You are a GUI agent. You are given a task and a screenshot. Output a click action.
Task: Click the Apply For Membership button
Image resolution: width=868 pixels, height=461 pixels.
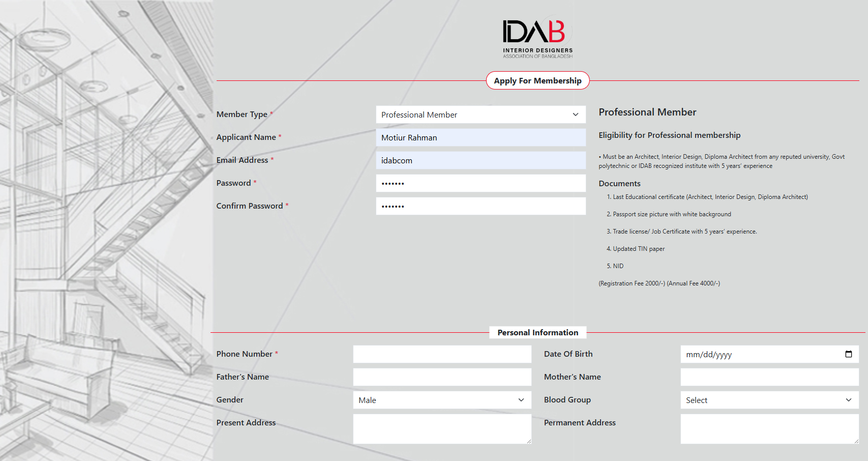[x=537, y=80]
